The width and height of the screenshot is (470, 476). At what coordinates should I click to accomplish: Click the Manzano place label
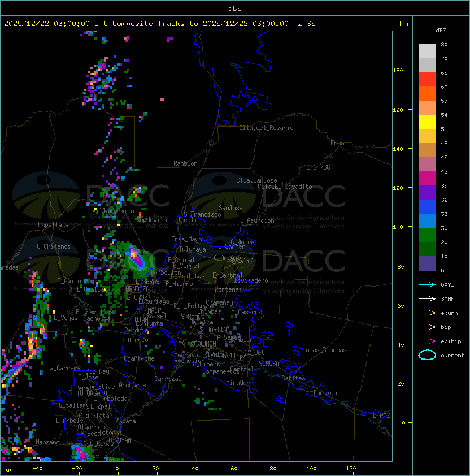[47, 442]
